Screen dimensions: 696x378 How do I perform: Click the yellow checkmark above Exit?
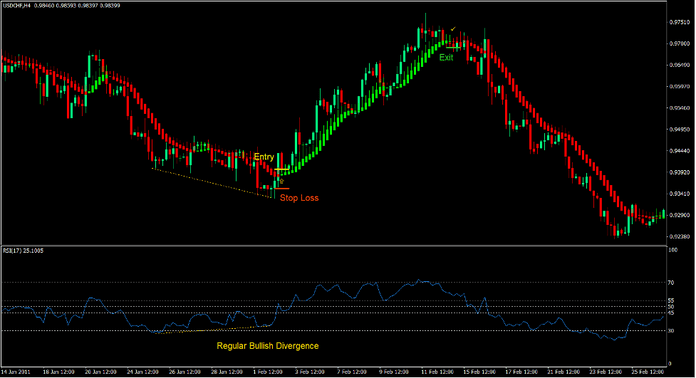coord(453,29)
